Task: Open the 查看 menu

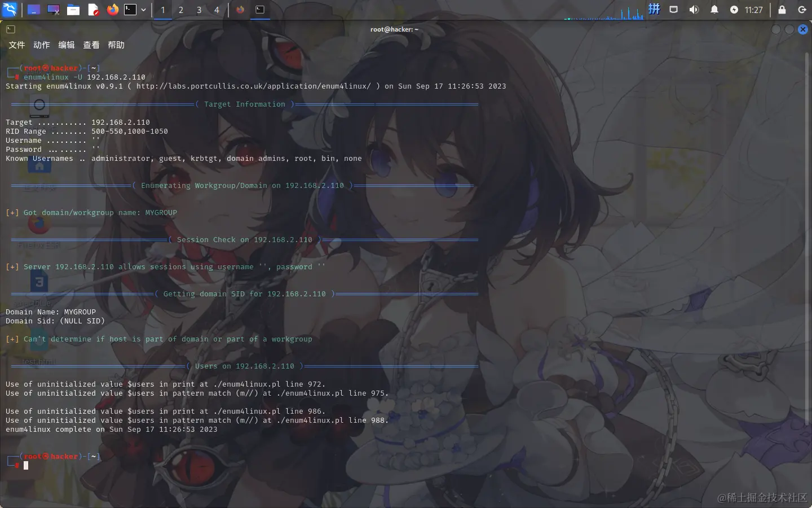Action: pos(91,45)
